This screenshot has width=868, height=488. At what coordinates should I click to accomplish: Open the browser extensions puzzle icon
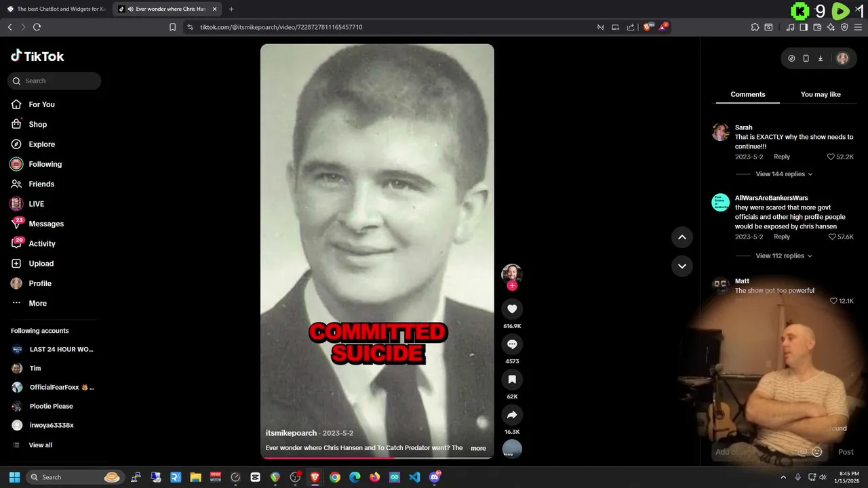point(755,27)
